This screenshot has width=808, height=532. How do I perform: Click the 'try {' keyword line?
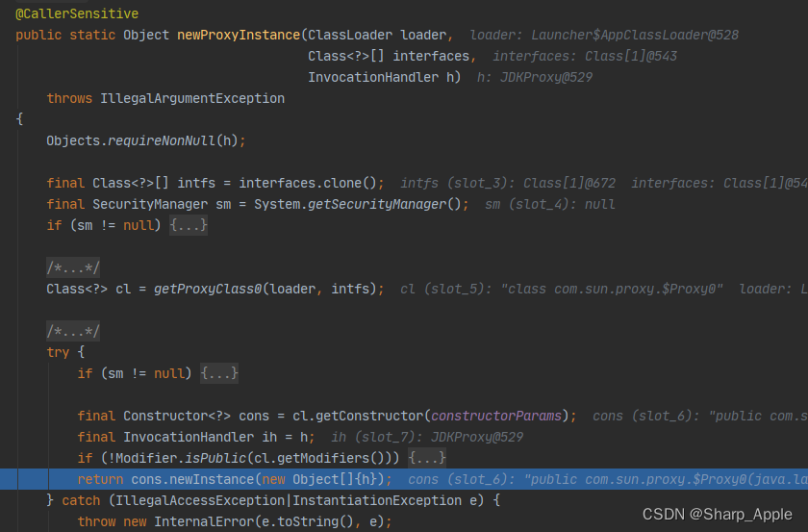[x=65, y=352]
